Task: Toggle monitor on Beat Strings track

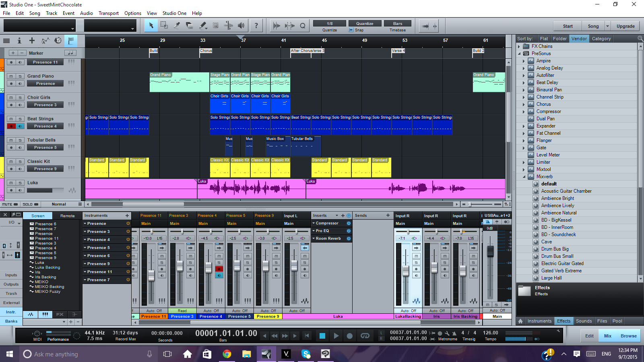Action: tap(20, 126)
